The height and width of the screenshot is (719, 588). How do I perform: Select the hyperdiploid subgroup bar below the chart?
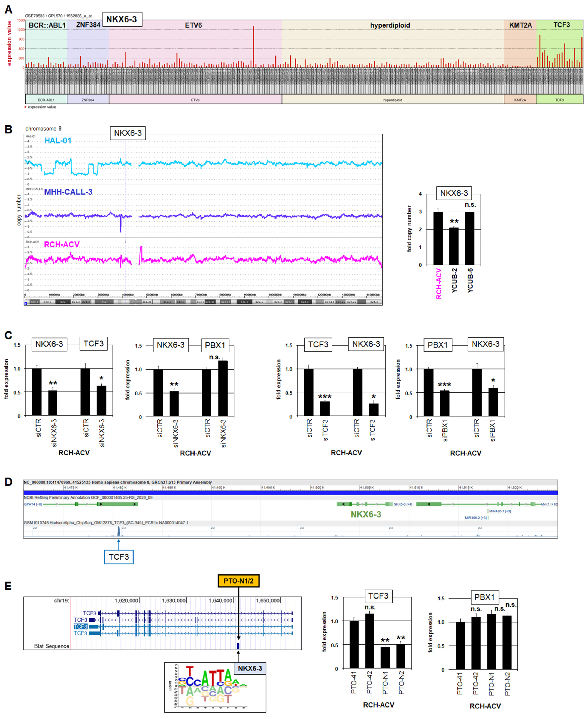tap(393, 100)
